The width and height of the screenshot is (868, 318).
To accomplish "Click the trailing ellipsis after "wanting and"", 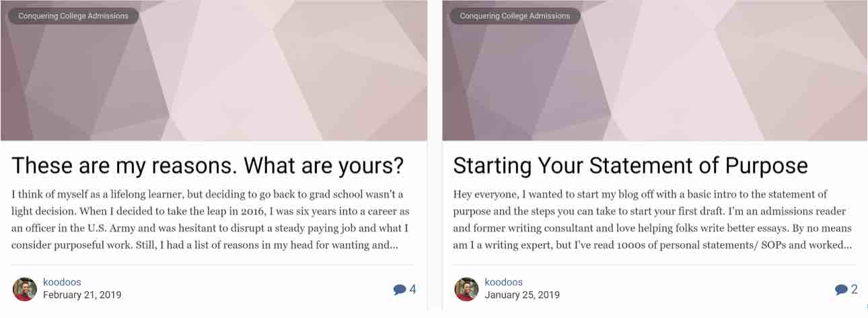I will click(394, 245).
